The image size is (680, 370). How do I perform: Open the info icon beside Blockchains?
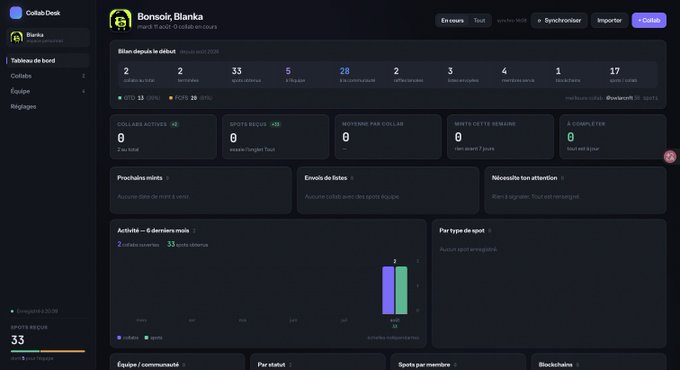[578, 365]
